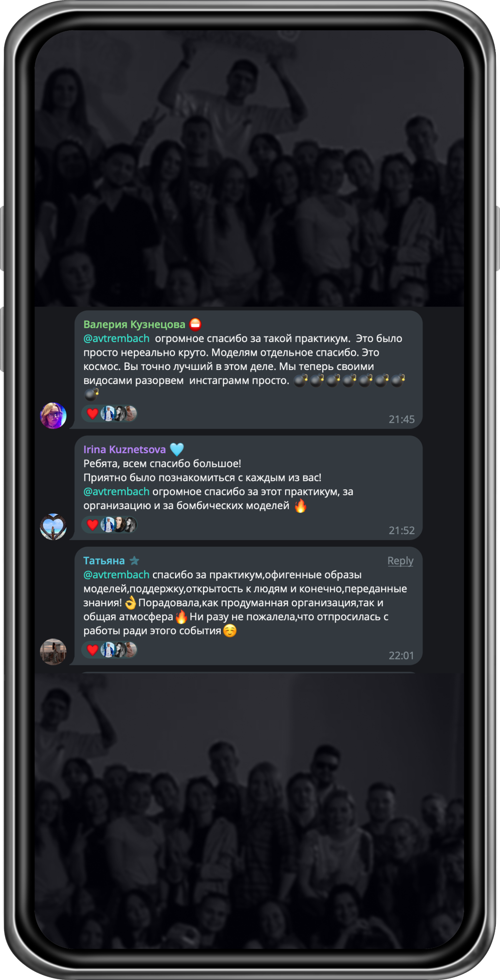Click the 21:45 timestamp on Валерия's message
The width and height of the screenshot is (500, 980).
402,419
